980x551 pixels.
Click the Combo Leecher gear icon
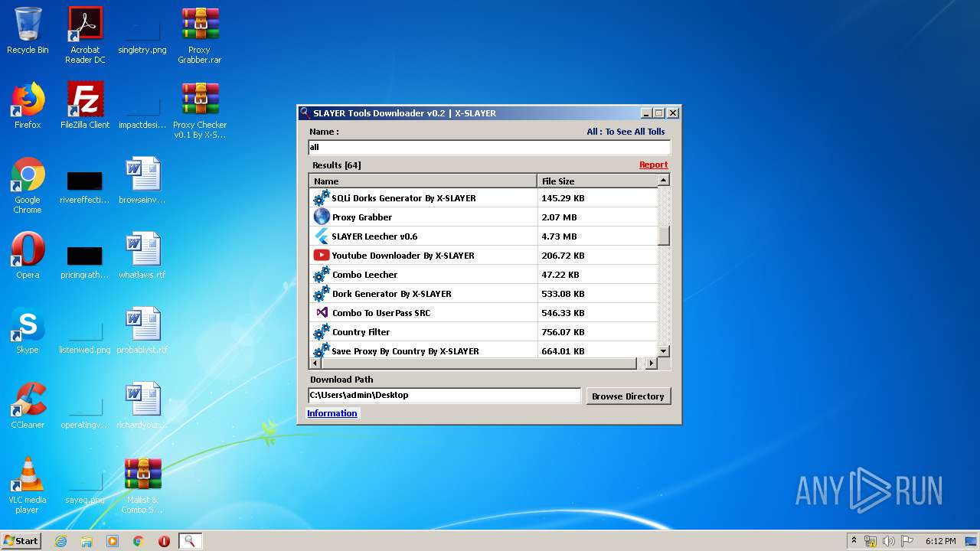(322, 275)
